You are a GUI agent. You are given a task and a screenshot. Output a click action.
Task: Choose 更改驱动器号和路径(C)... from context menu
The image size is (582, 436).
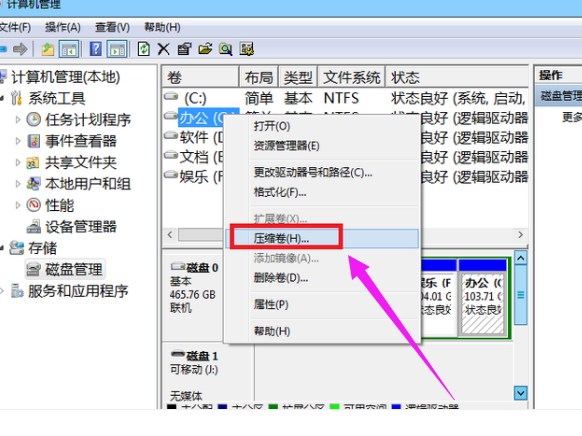point(313,173)
